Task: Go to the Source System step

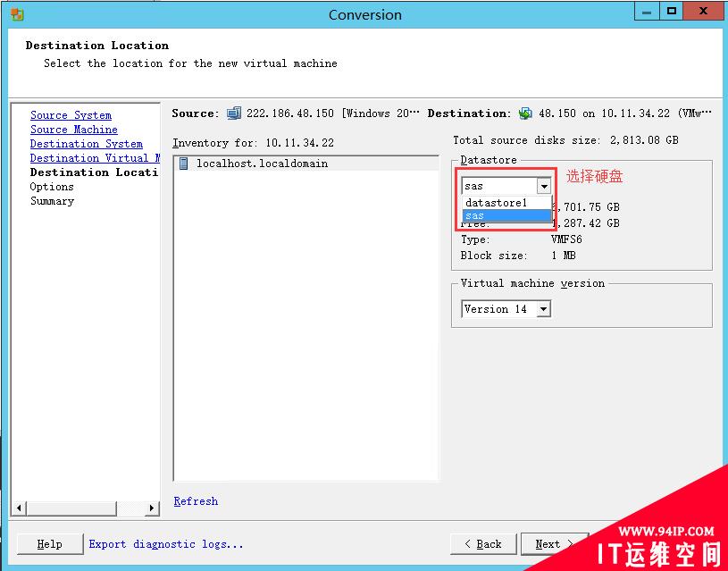Action: (x=71, y=115)
